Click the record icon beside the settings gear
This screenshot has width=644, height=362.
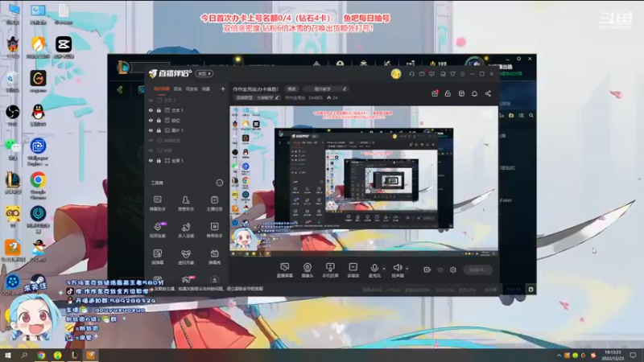[x=427, y=269]
